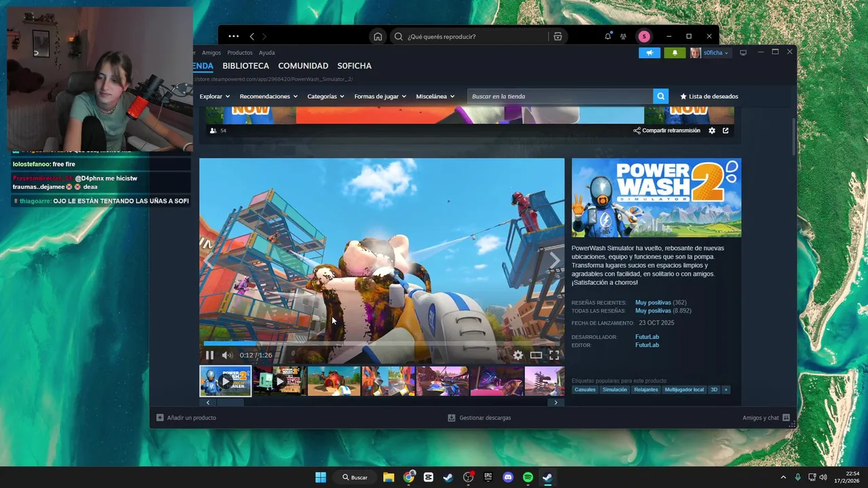The height and width of the screenshot is (488, 868).
Task: Open the trailer video settings gear
Action: pos(517,355)
